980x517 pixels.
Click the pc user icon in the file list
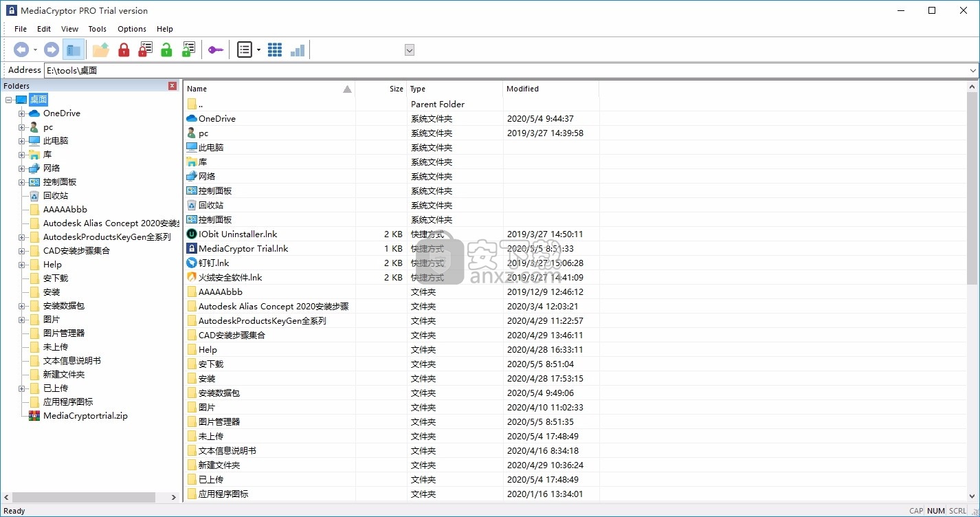(192, 133)
